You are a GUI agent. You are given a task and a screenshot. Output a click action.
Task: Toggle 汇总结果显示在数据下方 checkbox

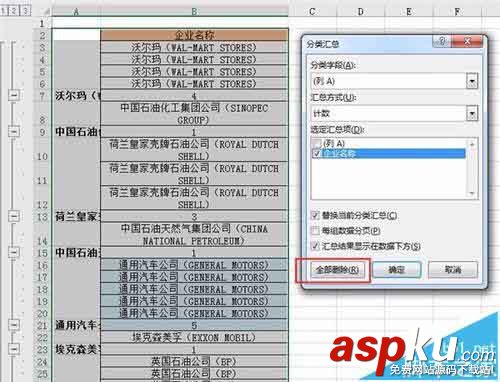click(x=315, y=246)
